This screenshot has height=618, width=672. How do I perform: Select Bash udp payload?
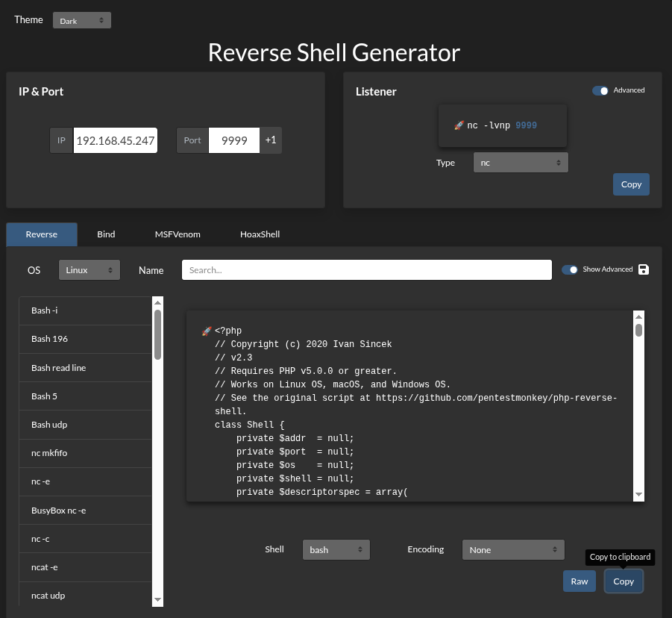coord(85,425)
